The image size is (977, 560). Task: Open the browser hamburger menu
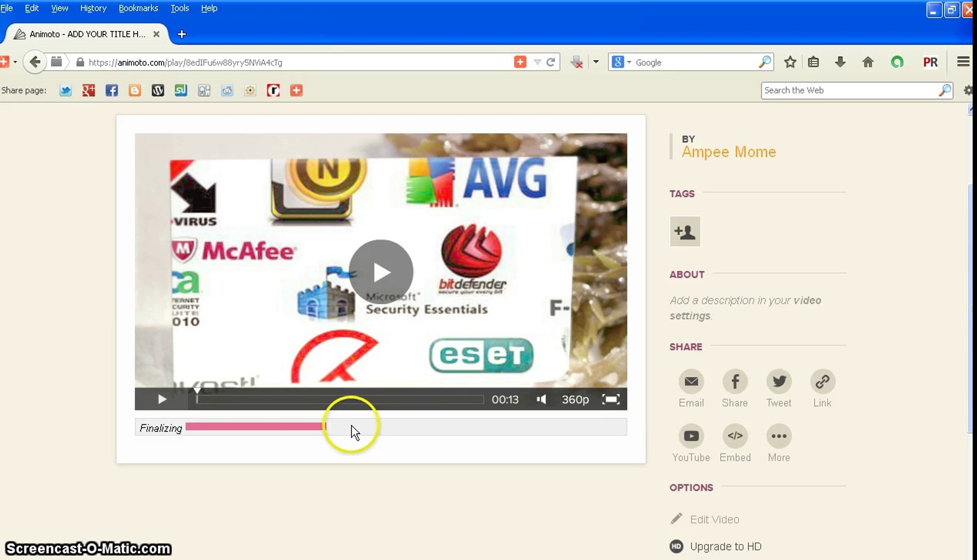pyautogui.click(x=963, y=62)
